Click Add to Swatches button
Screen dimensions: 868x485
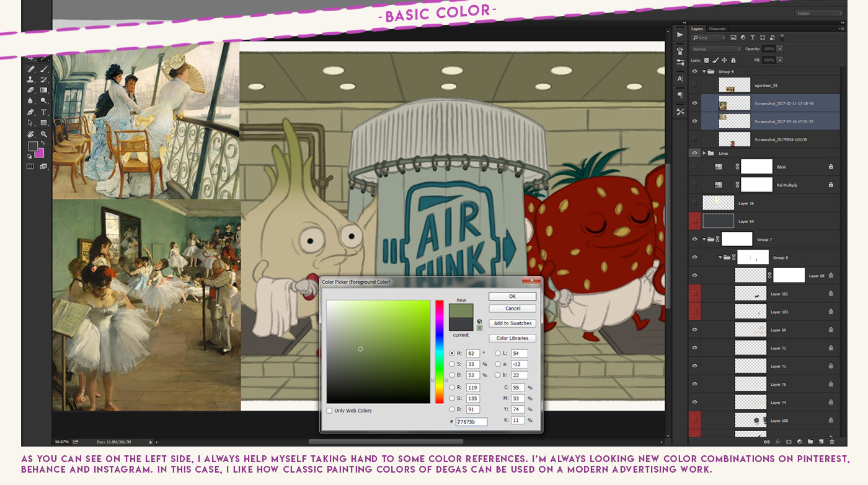coord(512,323)
